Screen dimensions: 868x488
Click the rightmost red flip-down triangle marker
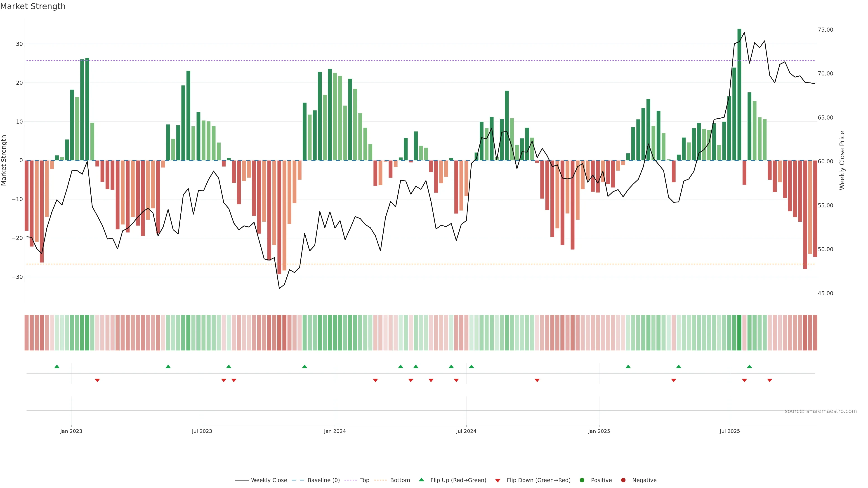(770, 380)
